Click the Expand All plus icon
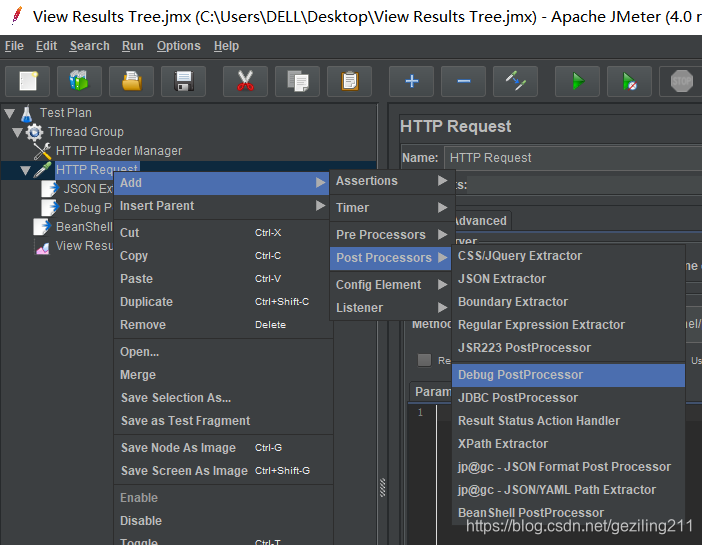Image resolution: width=702 pixels, height=545 pixels. pos(411,82)
